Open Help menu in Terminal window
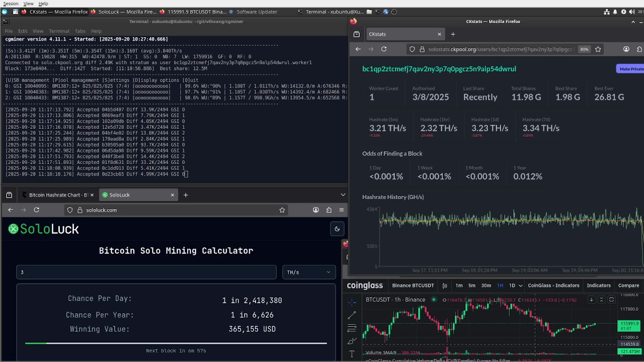Screen dimensions: 644x362 coord(96,31)
